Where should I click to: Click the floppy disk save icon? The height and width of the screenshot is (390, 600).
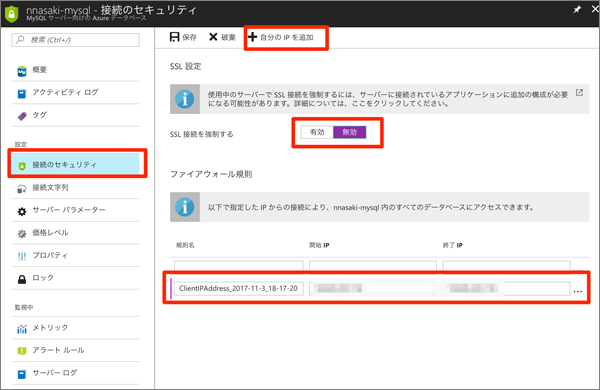tap(174, 37)
